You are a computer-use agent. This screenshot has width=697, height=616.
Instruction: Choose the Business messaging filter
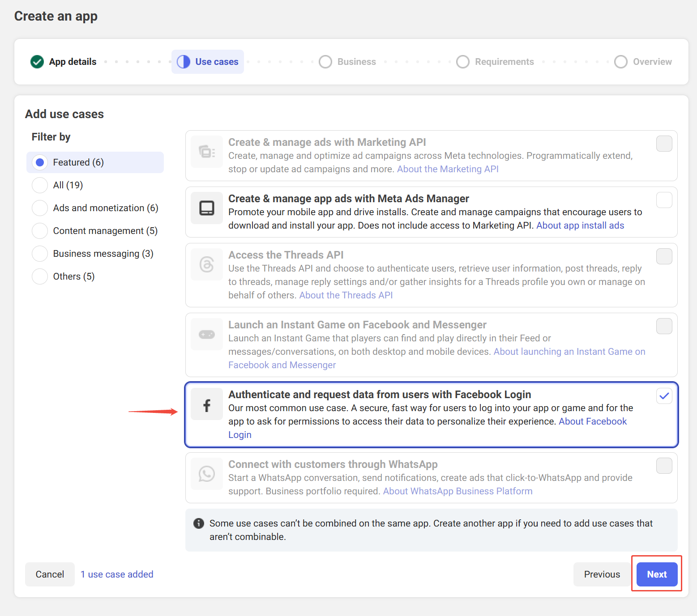pos(40,254)
